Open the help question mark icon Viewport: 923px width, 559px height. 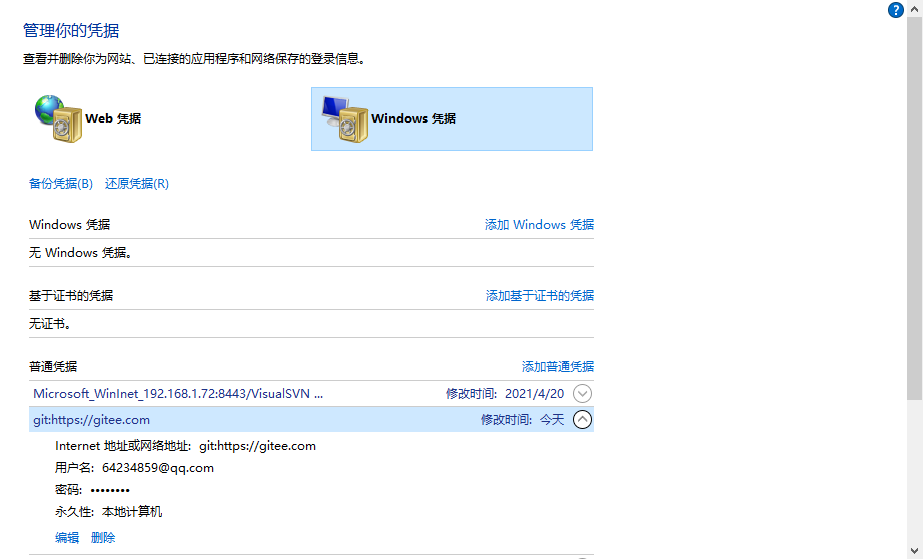(895, 10)
